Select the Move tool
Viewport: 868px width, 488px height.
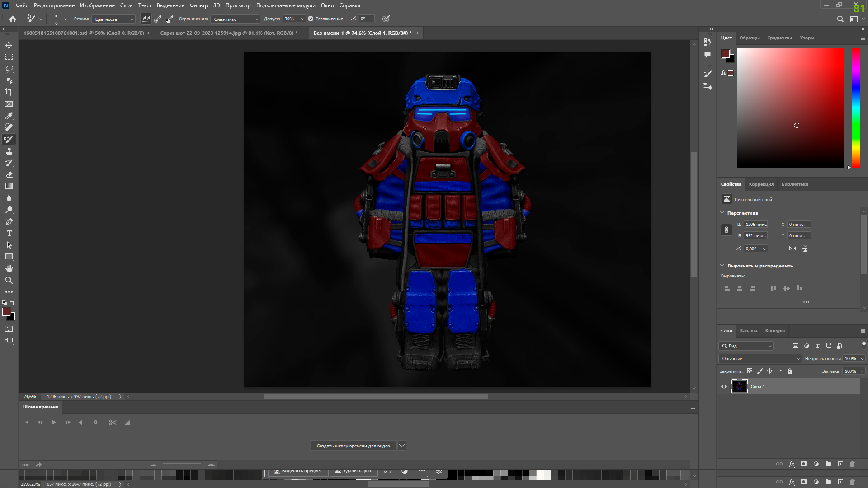tap(9, 46)
